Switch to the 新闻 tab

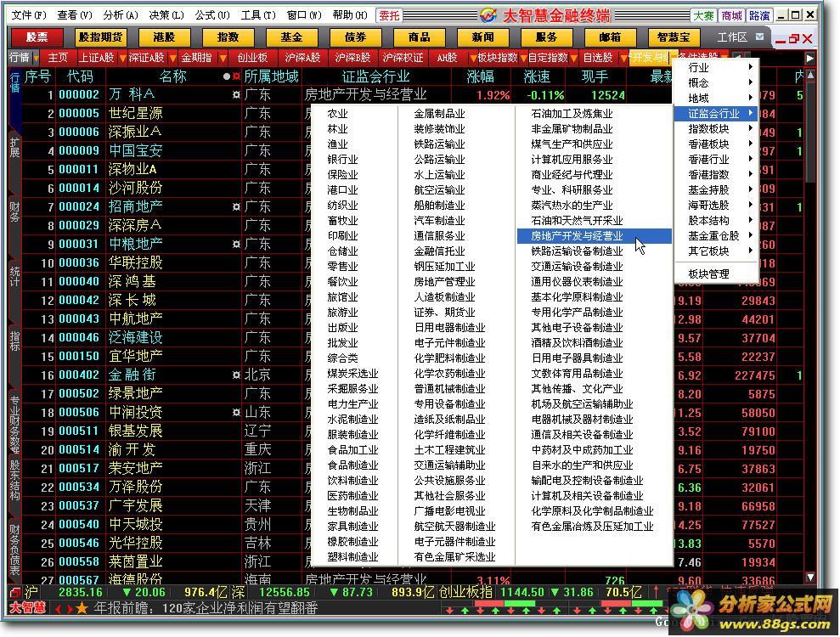(x=482, y=37)
